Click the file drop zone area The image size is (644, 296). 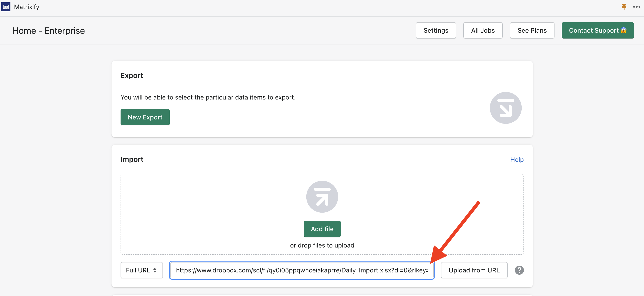(200, 215)
